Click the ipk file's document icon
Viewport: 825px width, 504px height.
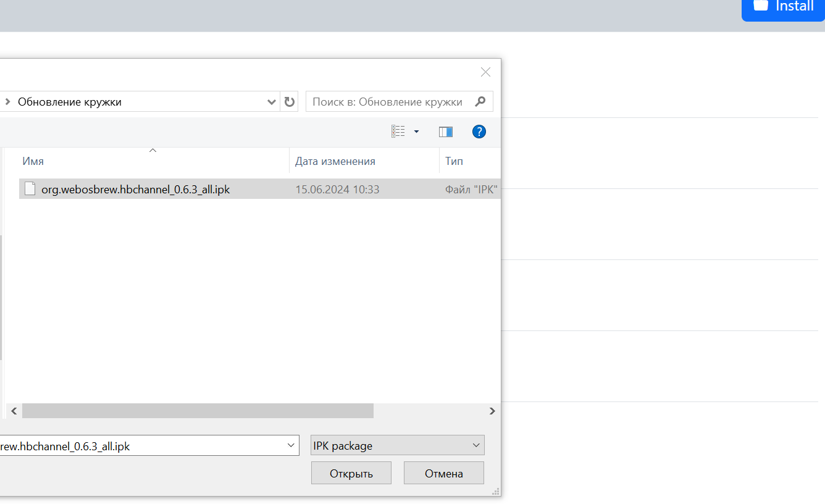(30, 189)
